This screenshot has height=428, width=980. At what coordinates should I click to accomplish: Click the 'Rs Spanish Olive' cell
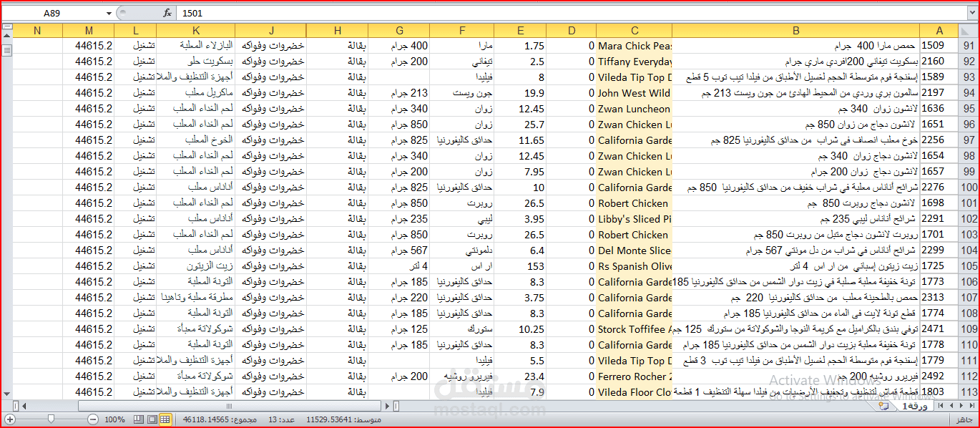click(x=634, y=266)
